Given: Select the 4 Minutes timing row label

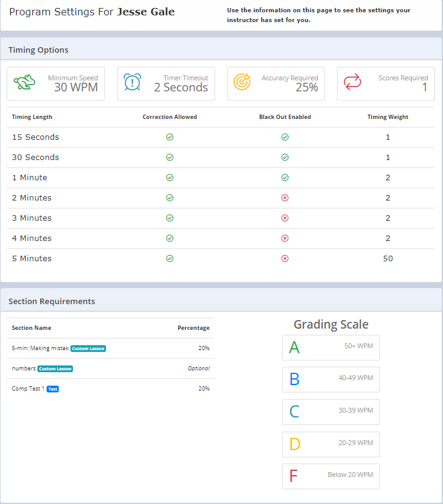Looking at the screenshot, I should pos(32,239).
